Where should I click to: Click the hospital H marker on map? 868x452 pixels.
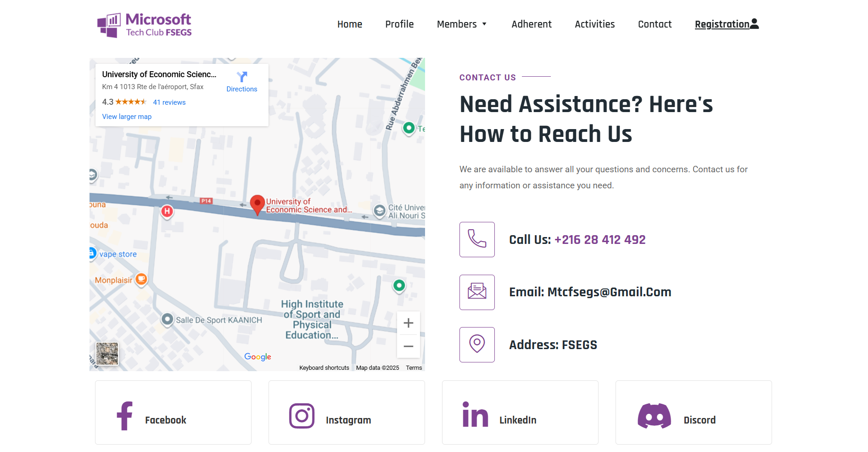click(x=167, y=211)
